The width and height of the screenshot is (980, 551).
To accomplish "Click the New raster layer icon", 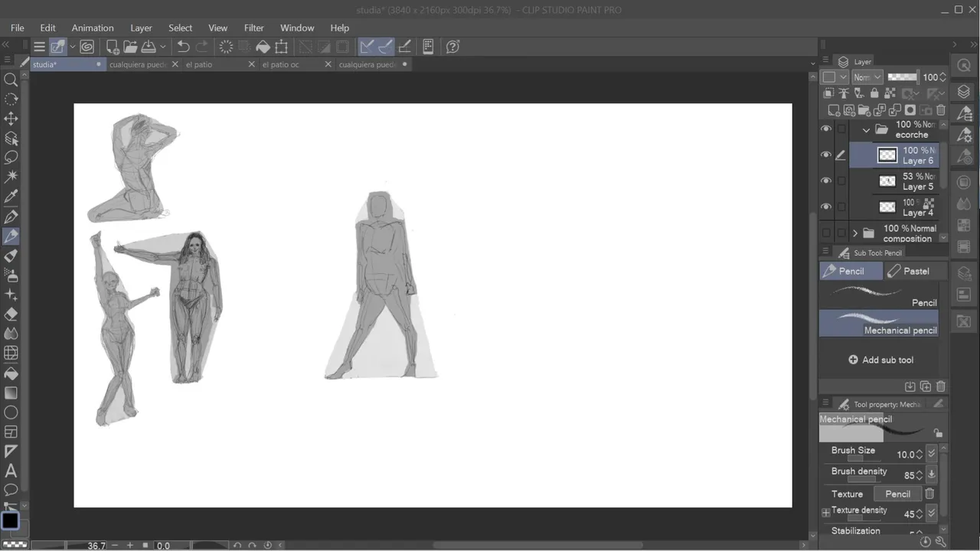I will 833,110.
